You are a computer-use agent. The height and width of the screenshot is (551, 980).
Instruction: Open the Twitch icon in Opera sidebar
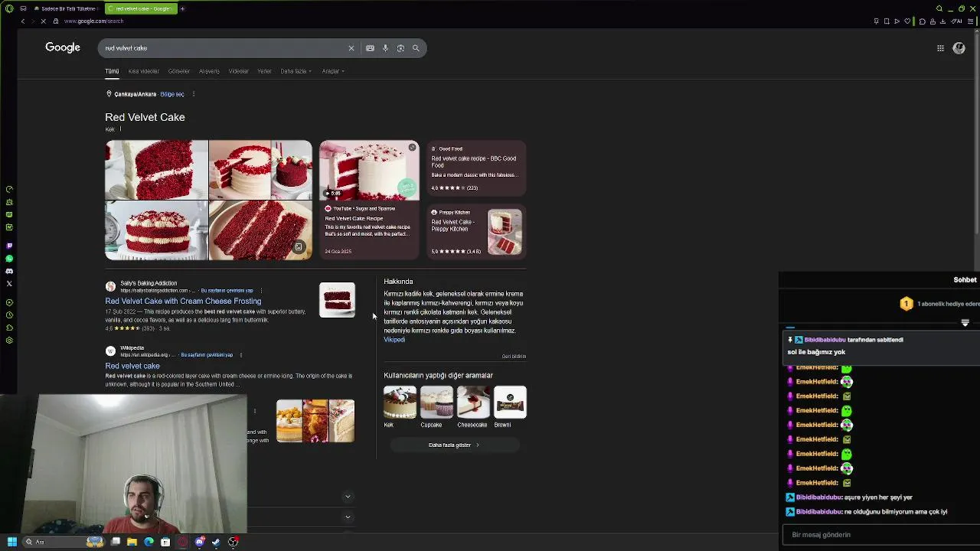(9, 246)
